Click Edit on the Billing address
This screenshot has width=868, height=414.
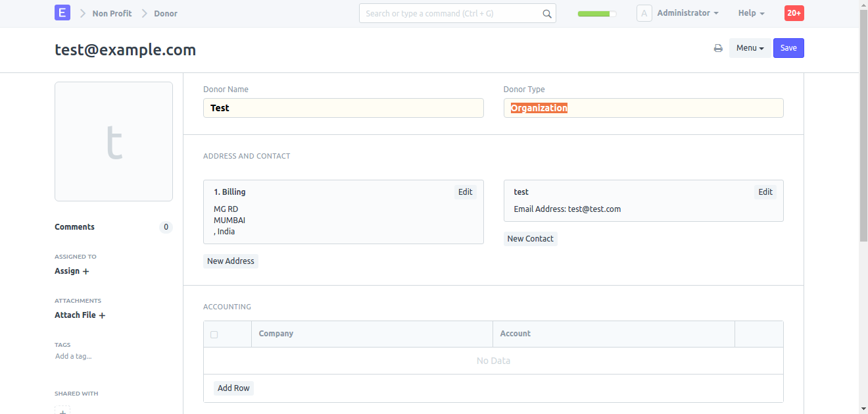pos(465,192)
